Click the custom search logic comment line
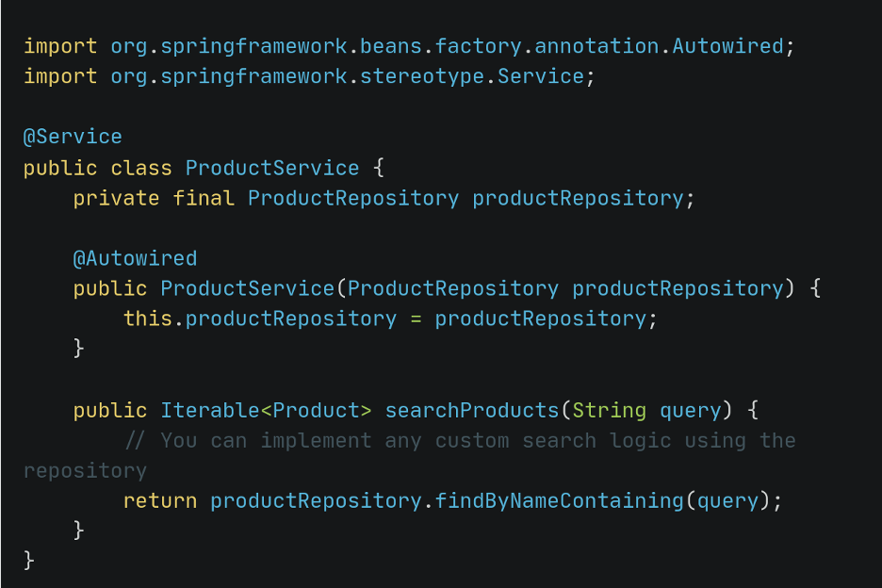The image size is (882, 588). [x=460, y=440]
